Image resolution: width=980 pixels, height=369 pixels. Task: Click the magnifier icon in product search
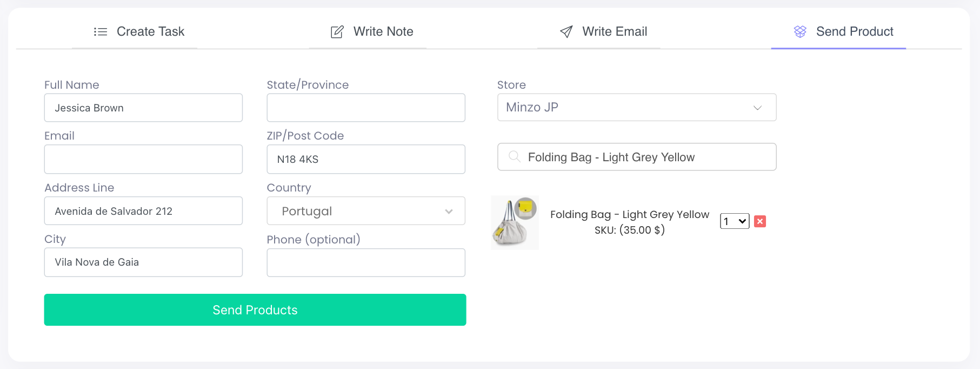tap(514, 157)
